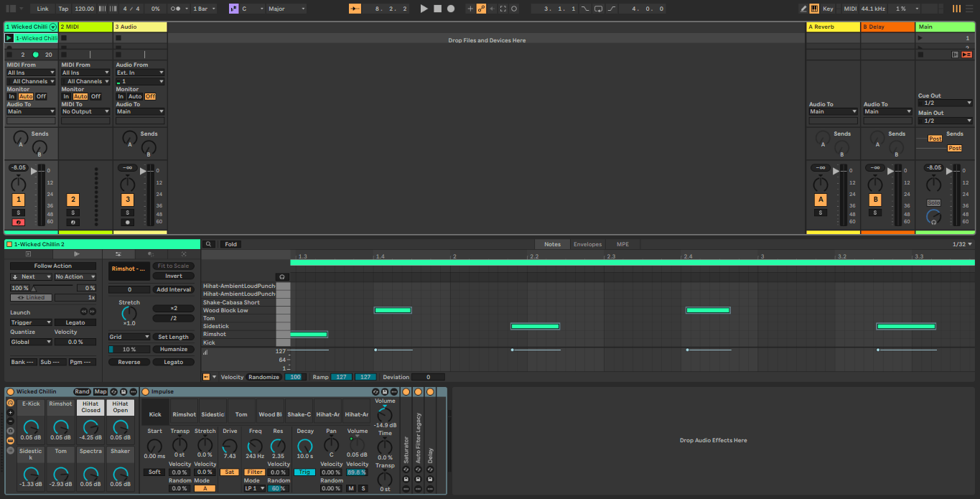Toggle the draw mode pencil icon
The image size is (980, 499).
pyautogui.click(x=803, y=9)
